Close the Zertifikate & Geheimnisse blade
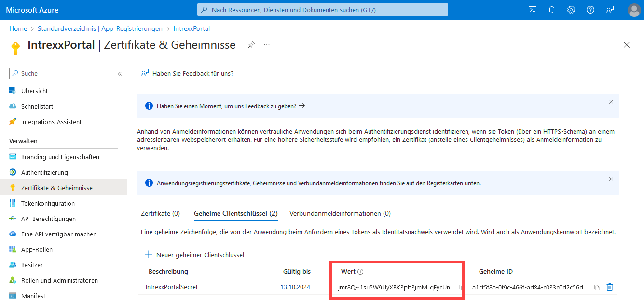This screenshot has height=303, width=644. pos(627,45)
